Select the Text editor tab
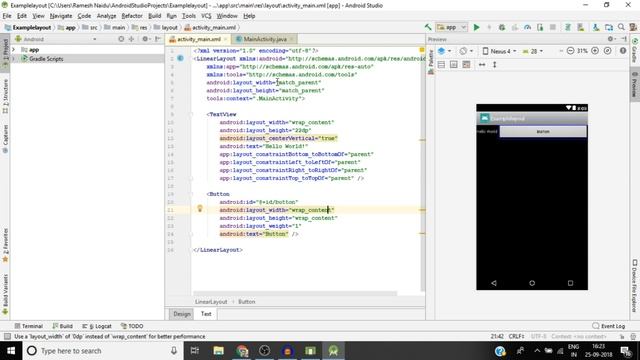 point(206,314)
